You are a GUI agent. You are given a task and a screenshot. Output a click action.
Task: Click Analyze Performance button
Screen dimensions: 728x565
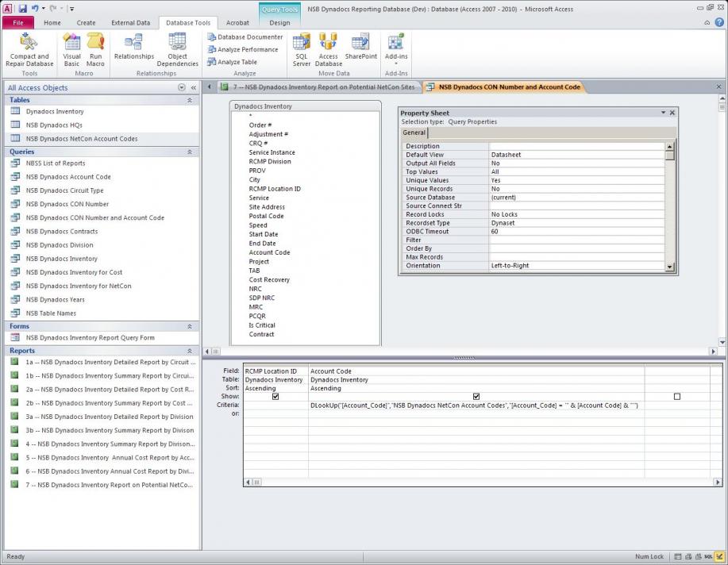(243, 49)
